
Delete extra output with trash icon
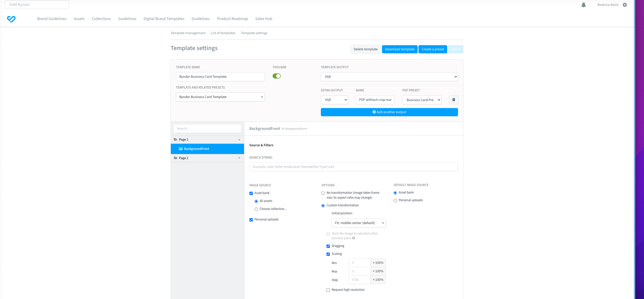pyautogui.click(x=454, y=100)
